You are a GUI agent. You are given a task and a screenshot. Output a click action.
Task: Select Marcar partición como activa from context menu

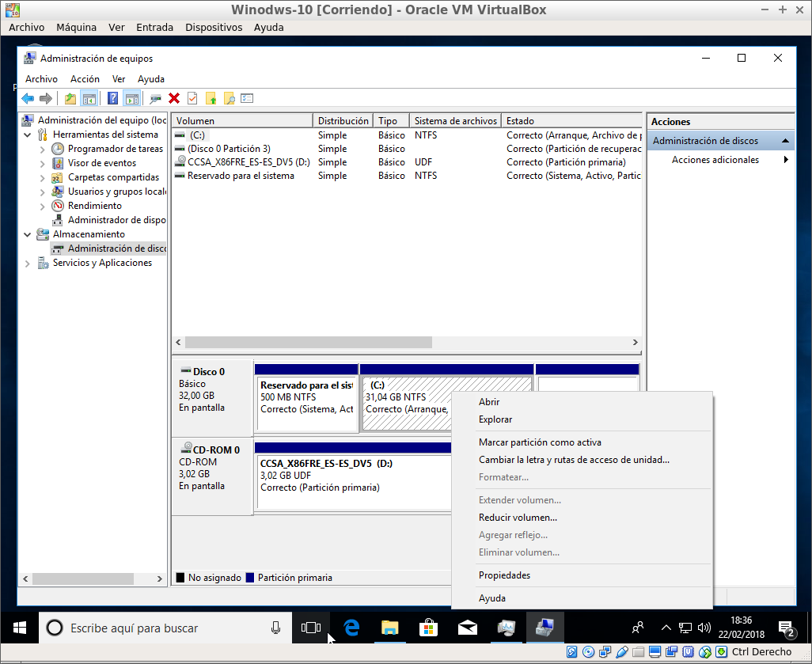(540, 442)
